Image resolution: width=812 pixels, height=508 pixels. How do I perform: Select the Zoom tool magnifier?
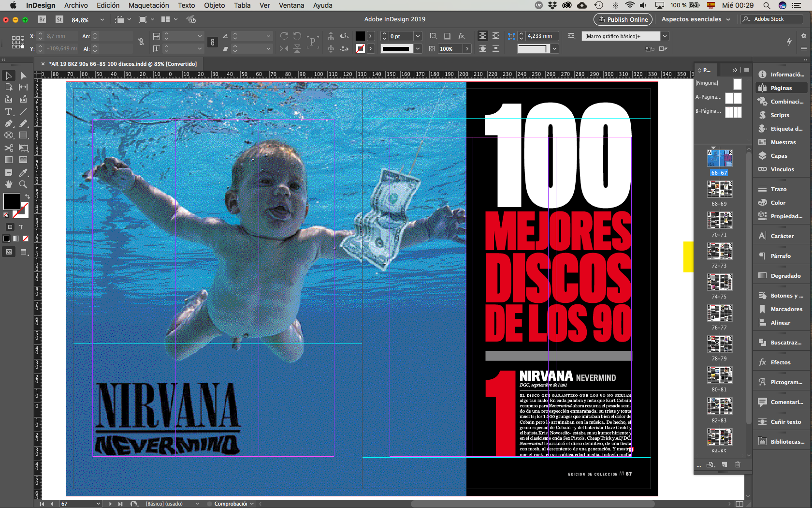pyautogui.click(x=23, y=184)
